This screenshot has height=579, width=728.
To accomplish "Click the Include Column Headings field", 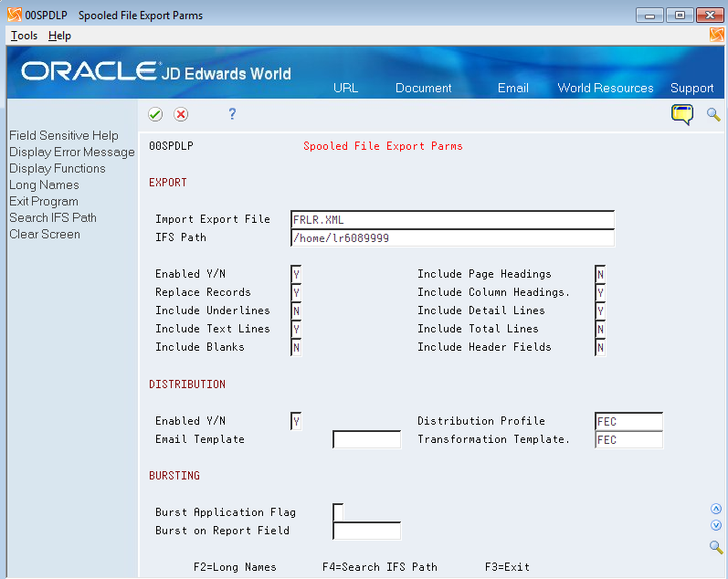I will click(600, 292).
